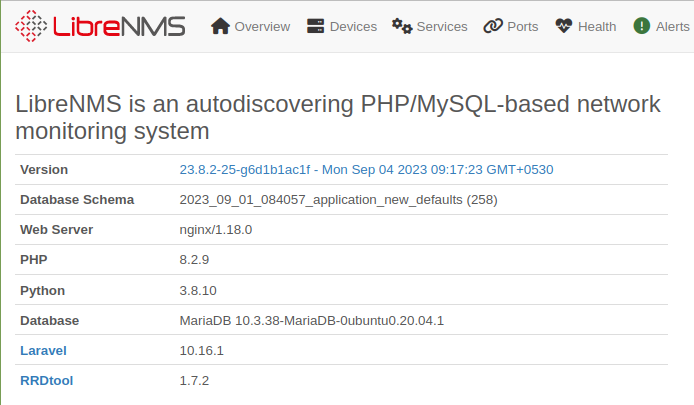The width and height of the screenshot is (694, 405).
Task: Expand the Ports menu label
Action: coord(523,27)
